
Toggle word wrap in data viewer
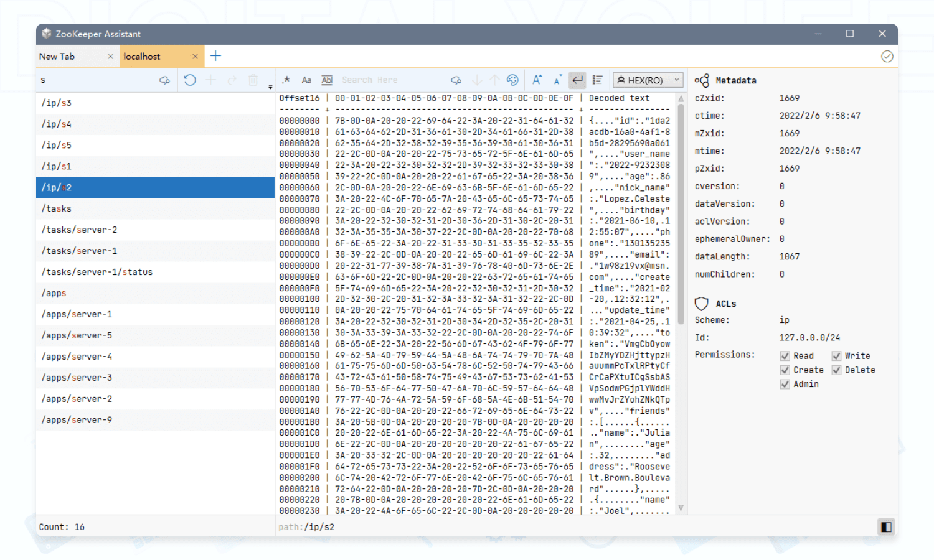[578, 80]
